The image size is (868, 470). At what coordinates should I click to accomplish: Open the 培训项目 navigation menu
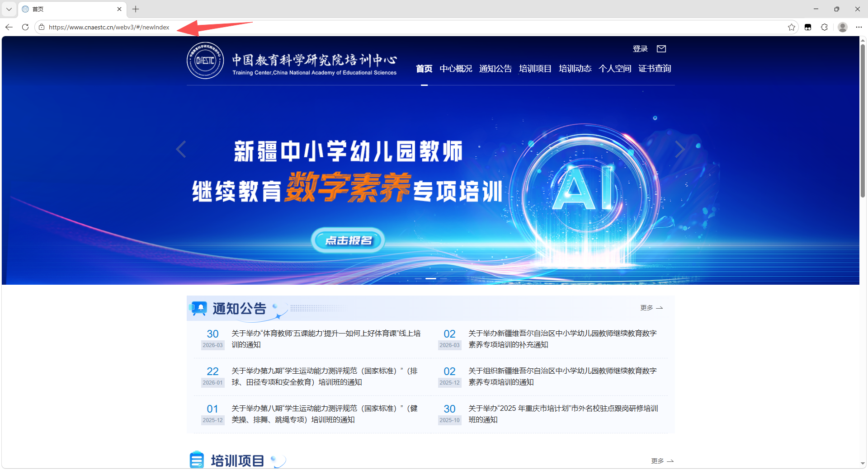point(535,69)
